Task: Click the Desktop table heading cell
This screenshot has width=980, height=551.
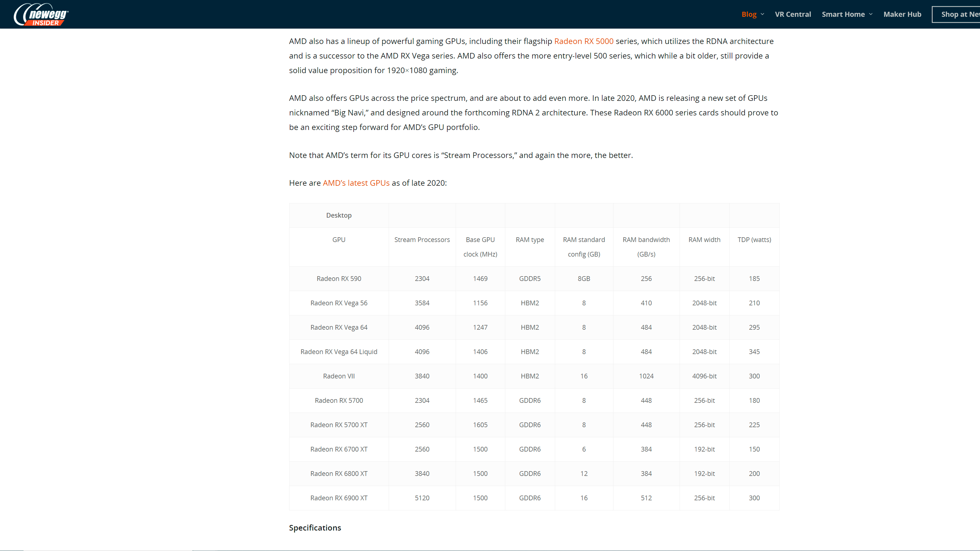Action: pos(339,216)
